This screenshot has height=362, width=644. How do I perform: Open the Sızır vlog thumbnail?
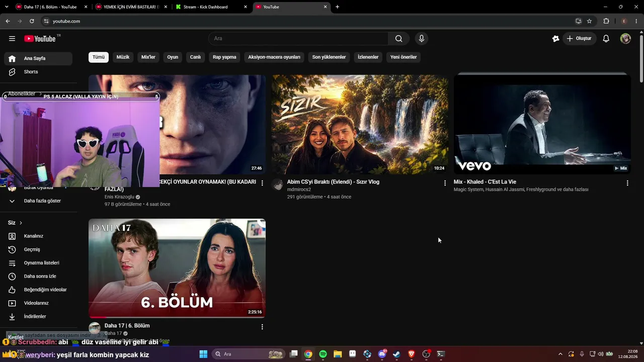point(360,125)
